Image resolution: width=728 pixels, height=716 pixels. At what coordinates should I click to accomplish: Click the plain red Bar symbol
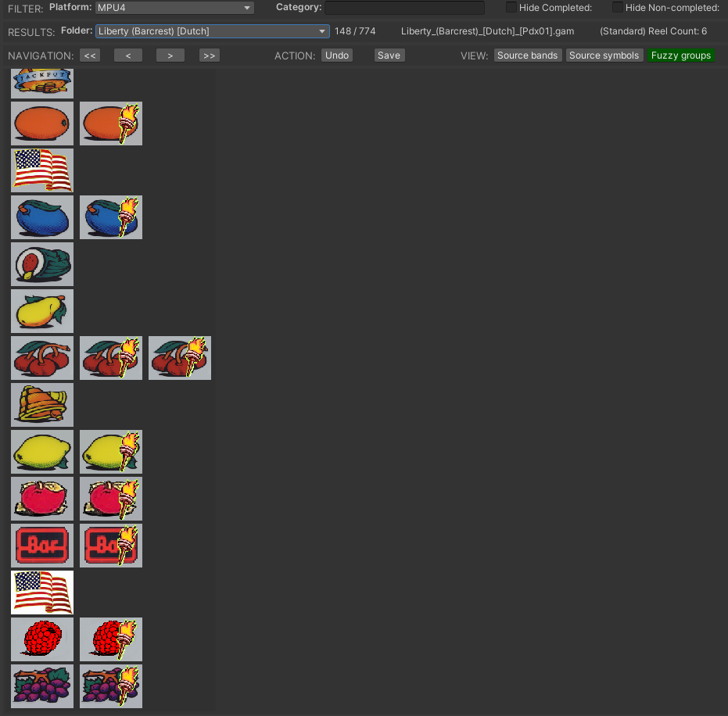(x=42, y=546)
